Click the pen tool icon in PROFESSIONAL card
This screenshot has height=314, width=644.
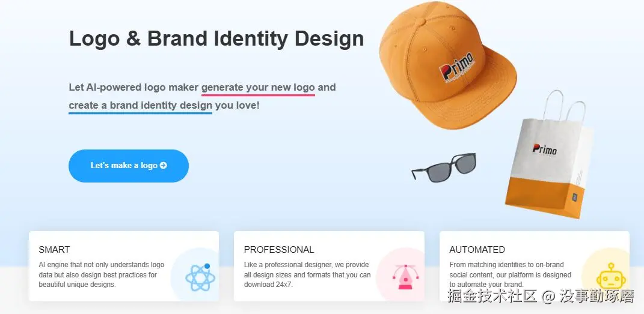coord(405,277)
